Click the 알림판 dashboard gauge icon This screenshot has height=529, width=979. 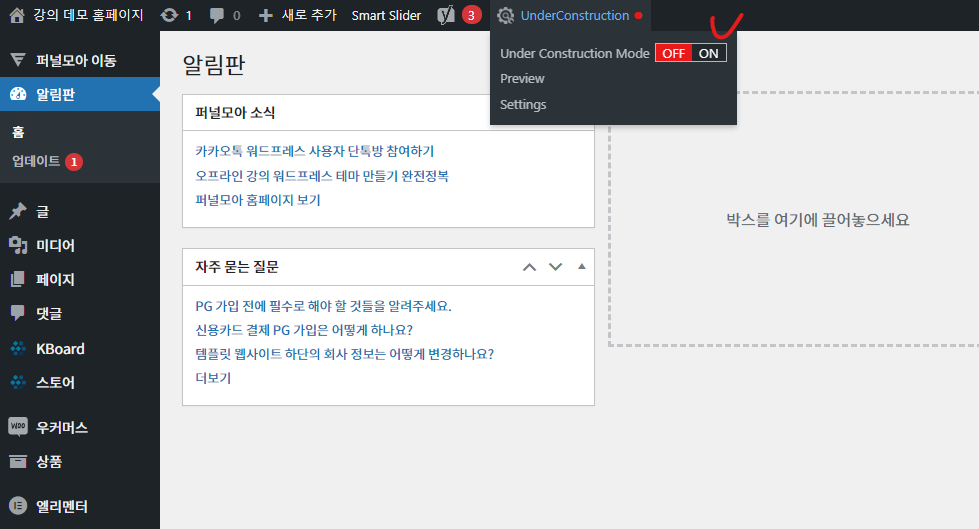click(x=18, y=94)
